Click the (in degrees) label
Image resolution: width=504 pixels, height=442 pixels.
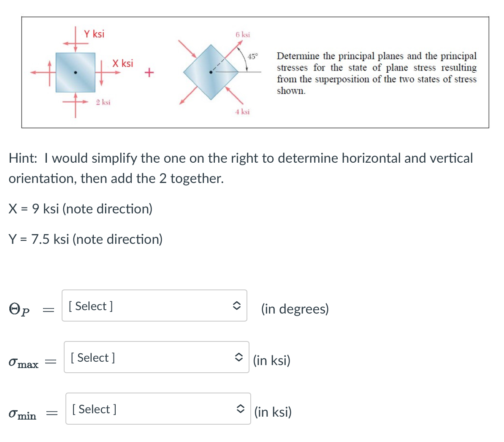295,308
